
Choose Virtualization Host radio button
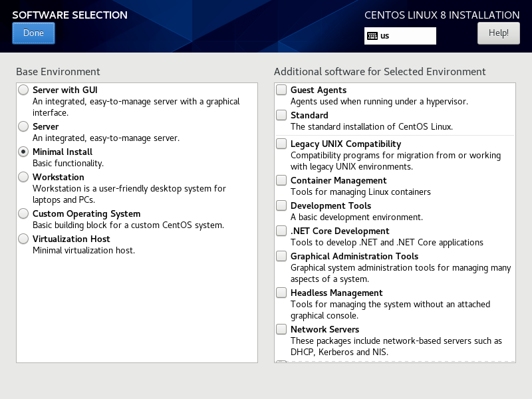[x=23, y=239]
